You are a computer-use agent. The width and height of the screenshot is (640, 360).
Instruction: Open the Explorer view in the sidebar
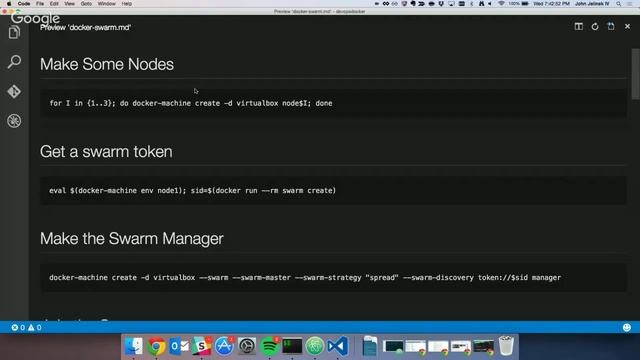coord(14,32)
